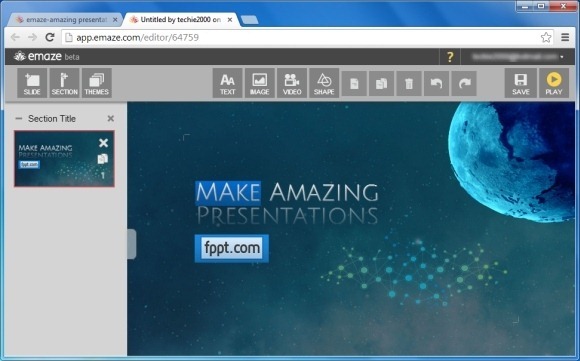Insert an IMAGE
Viewport: 580px width, 361px height.
260,83
